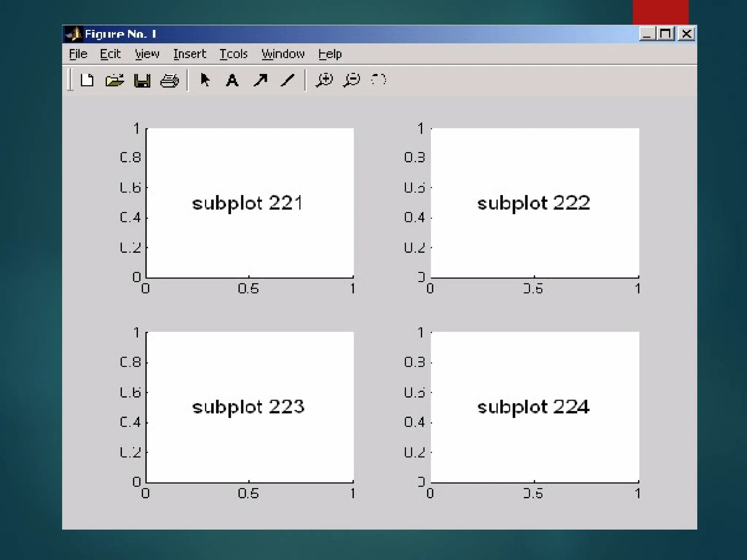Print the figure using the printer icon
747x560 pixels.
170,80
